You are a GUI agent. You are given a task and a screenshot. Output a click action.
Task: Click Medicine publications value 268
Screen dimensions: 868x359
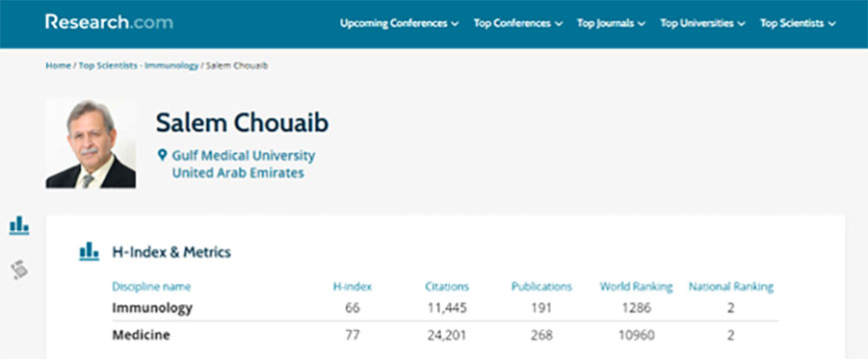click(542, 335)
